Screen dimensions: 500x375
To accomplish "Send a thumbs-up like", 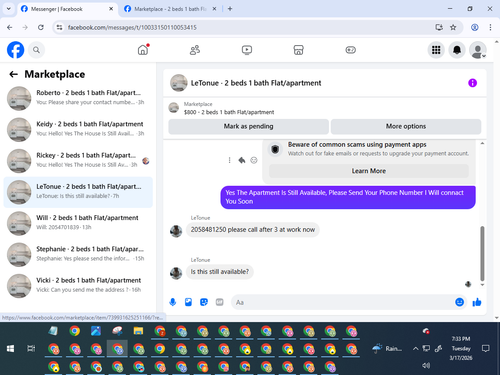I will click(477, 302).
